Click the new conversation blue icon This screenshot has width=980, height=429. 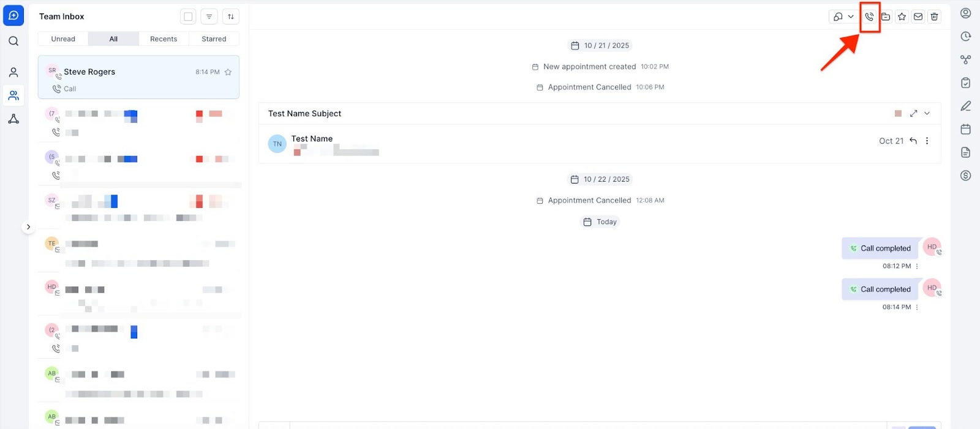click(13, 15)
